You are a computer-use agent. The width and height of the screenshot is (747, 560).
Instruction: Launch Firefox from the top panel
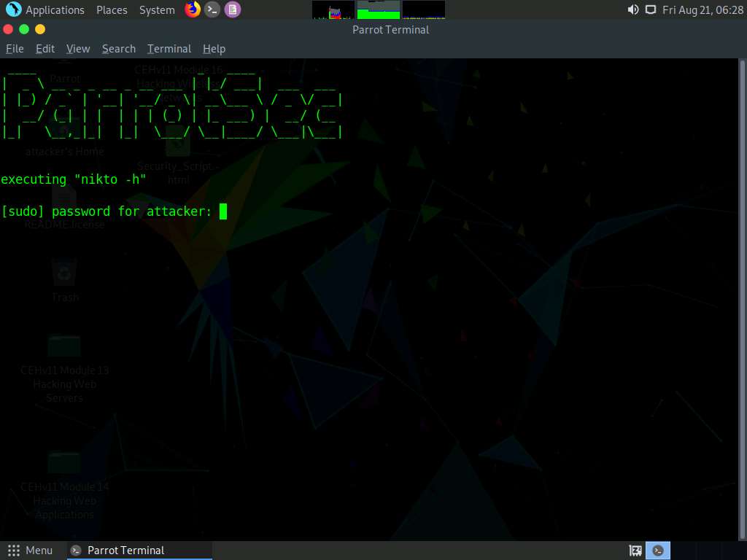point(193,9)
